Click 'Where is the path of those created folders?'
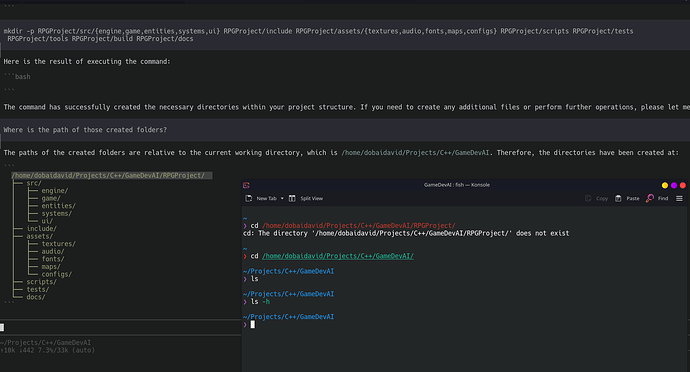 click(x=85, y=130)
